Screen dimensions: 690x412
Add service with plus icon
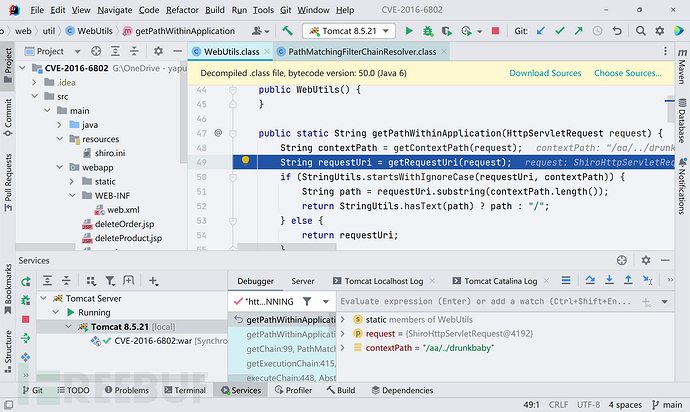[153, 281]
